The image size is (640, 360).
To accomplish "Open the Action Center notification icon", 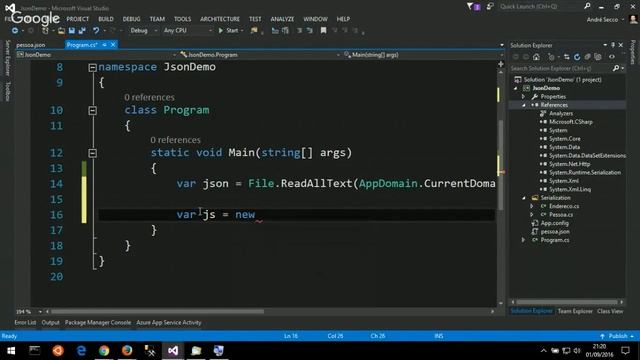I will pyautogui.click(x=625, y=351).
